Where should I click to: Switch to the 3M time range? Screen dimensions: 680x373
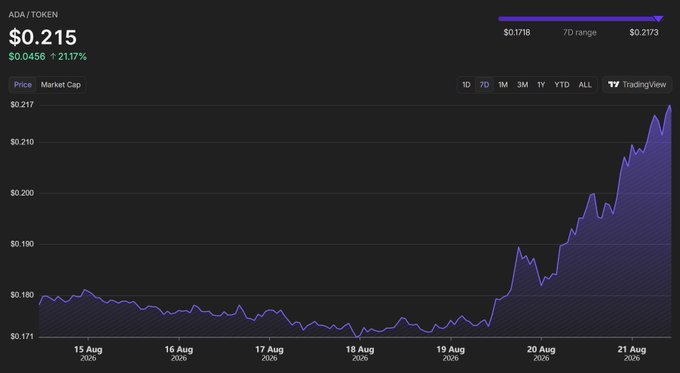(x=522, y=85)
